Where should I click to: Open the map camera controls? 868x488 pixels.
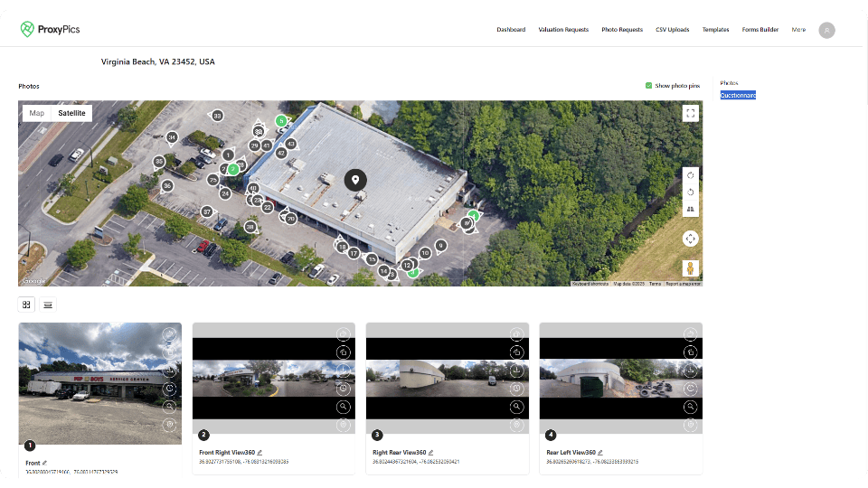pos(691,239)
